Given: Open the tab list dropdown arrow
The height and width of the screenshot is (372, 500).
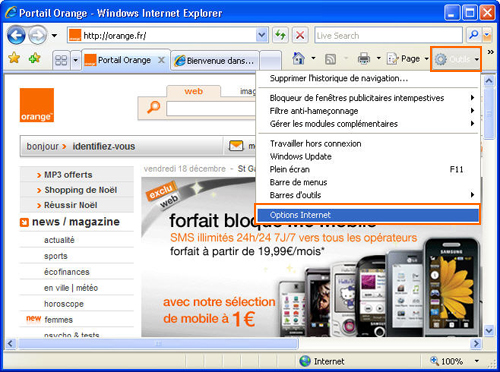Looking at the screenshot, I should (76, 60).
